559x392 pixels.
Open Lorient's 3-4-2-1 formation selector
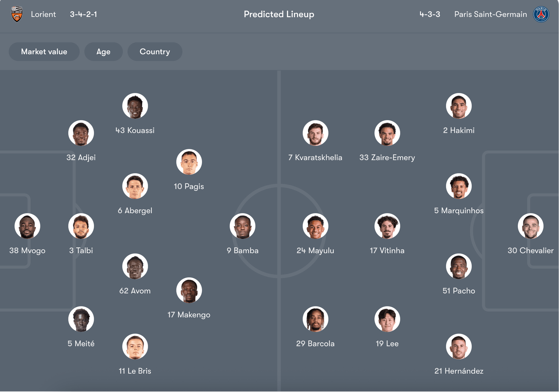pos(83,14)
